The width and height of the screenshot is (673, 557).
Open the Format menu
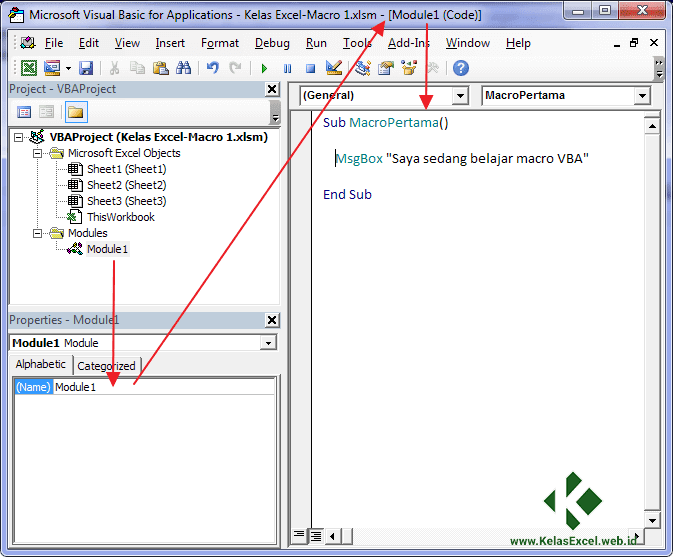(220, 43)
